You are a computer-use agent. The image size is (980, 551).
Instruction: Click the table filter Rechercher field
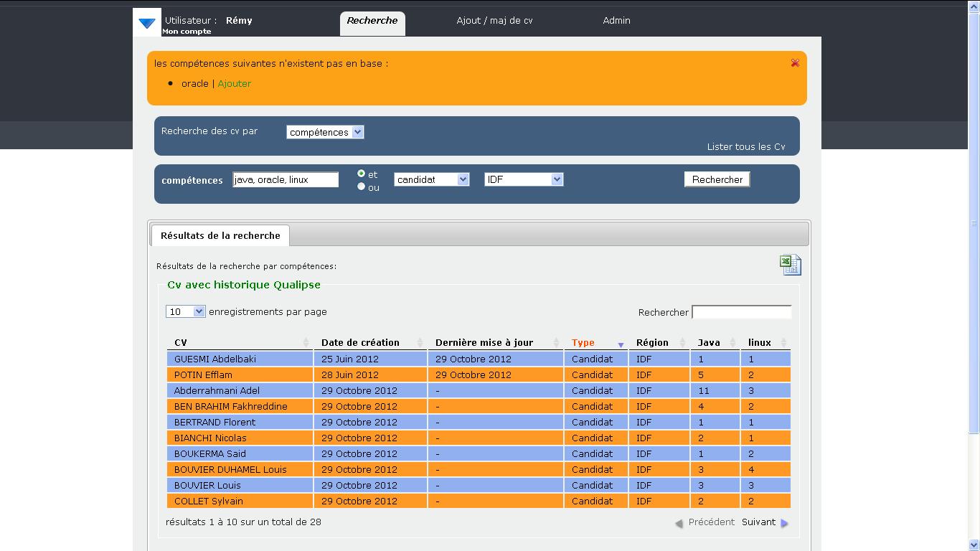click(741, 312)
